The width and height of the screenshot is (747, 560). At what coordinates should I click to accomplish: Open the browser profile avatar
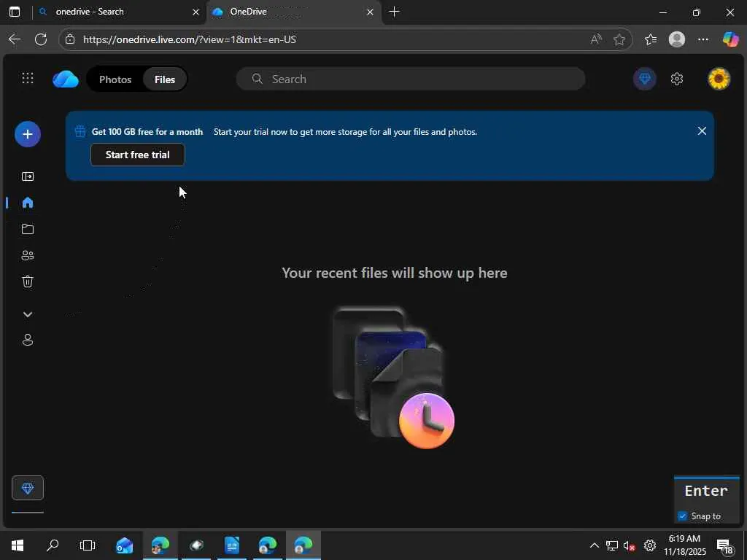[x=677, y=39]
